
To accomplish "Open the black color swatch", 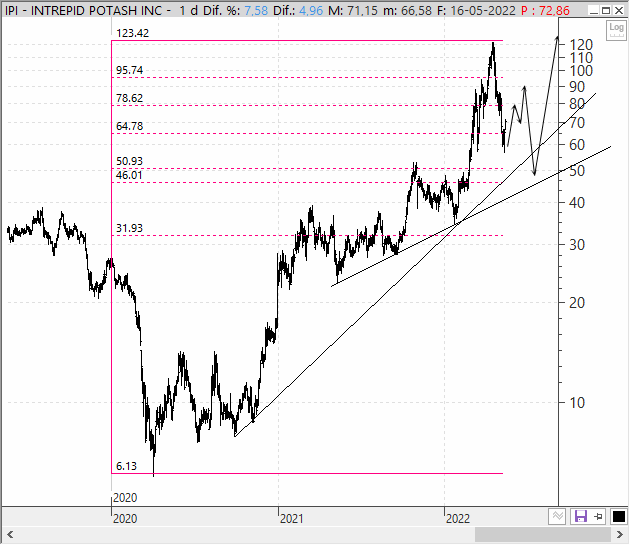I will 618,516.
